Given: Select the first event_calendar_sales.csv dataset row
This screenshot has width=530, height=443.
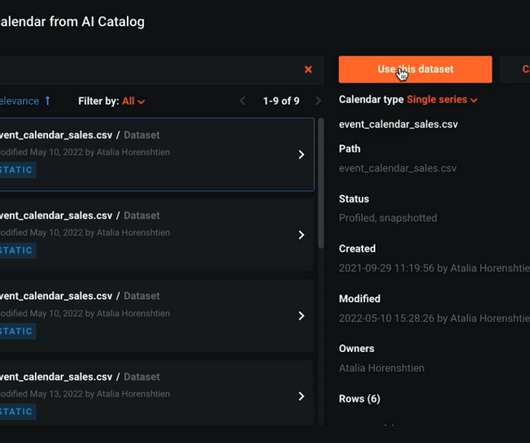Looking at the screenshot, I should coord(156,154).
